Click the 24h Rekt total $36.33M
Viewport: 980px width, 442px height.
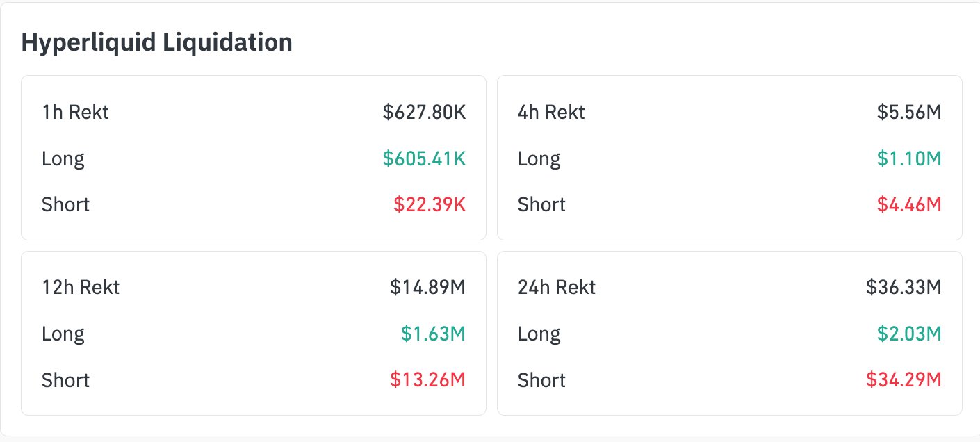(x=904, y=287)
